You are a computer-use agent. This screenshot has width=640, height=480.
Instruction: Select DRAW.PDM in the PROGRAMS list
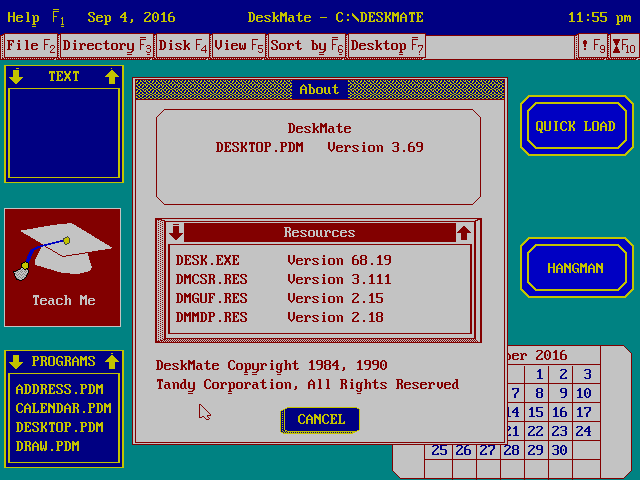pos(48,446)
